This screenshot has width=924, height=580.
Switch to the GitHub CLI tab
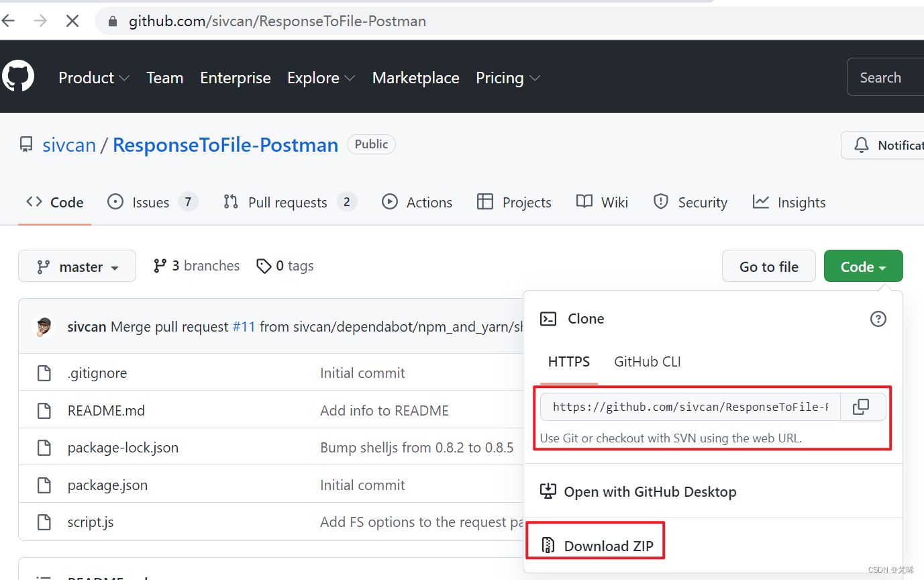[x=648, y=362]
